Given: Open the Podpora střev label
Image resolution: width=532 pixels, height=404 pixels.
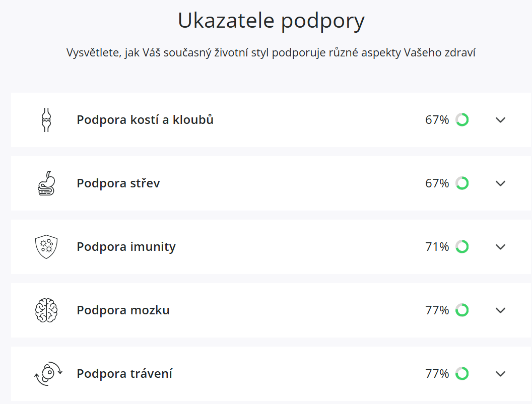Looking at the screenshot, I should [x=118, y=183].
